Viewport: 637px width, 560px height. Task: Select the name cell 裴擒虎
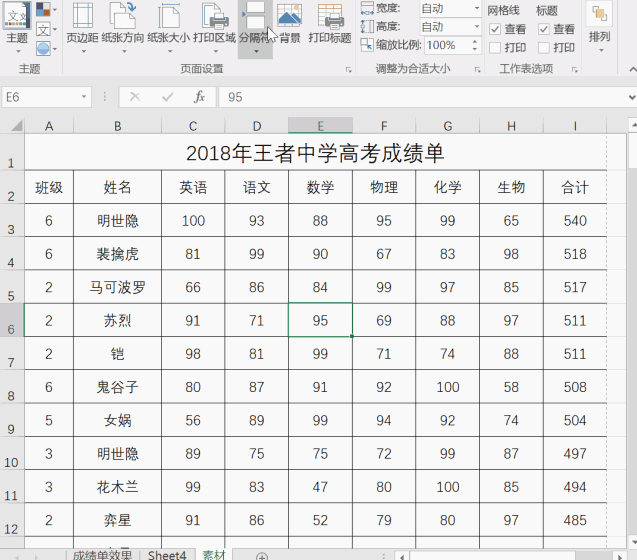point(117,254)
